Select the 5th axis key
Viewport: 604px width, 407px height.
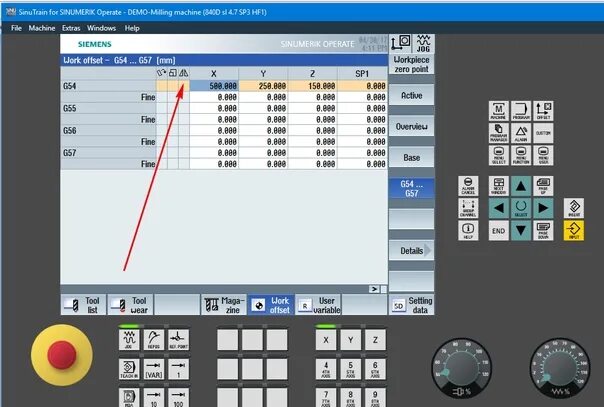[x=351, y=369]
